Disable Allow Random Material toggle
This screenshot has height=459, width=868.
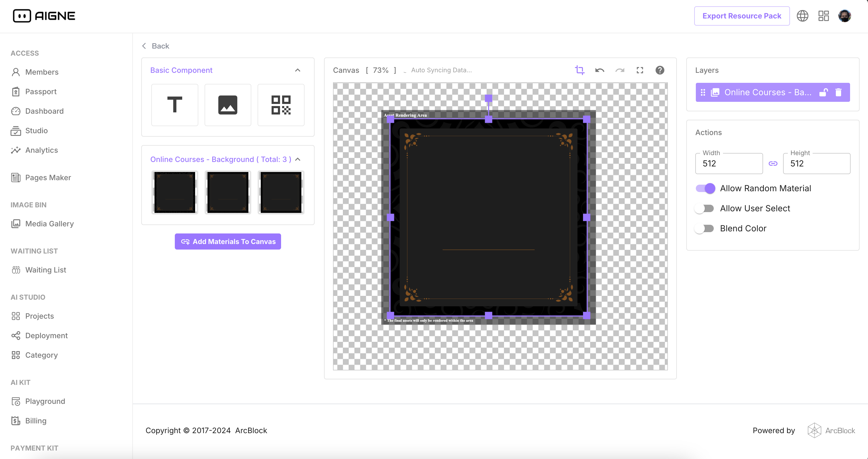pos(705,188)
